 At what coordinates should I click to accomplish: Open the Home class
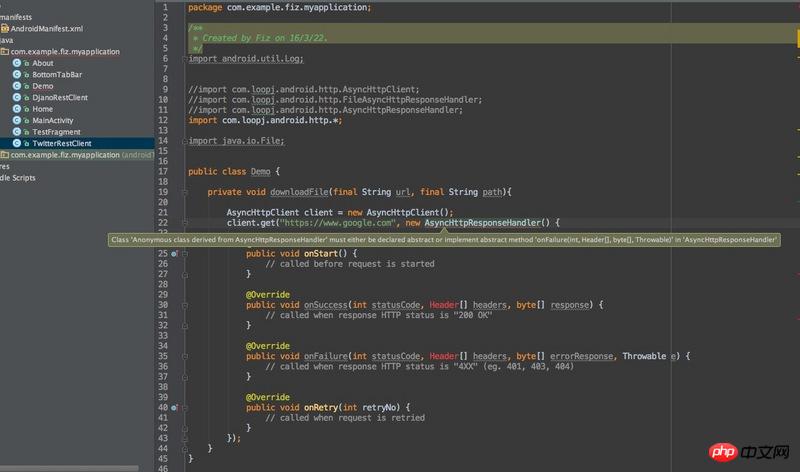pos(42,109)
